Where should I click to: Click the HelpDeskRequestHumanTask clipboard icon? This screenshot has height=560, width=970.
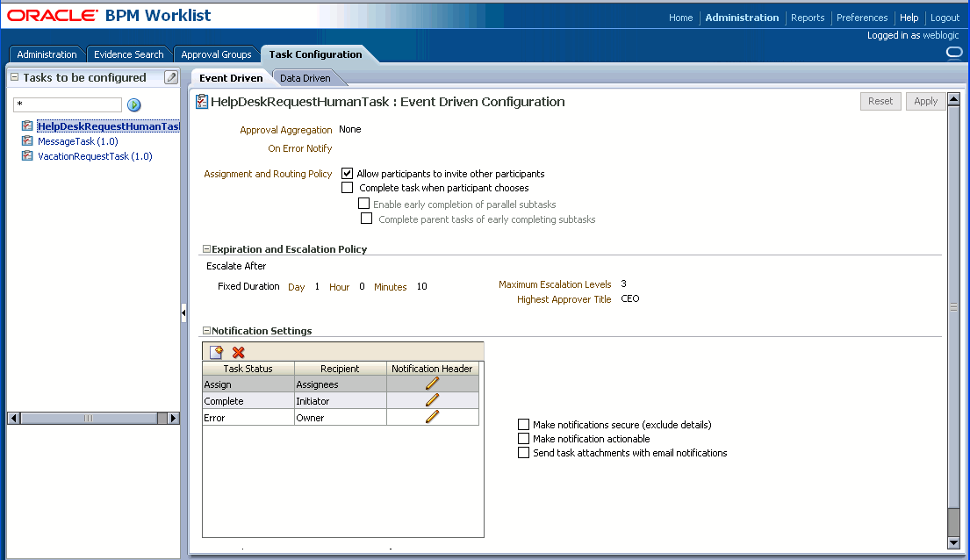click(27, 126)
